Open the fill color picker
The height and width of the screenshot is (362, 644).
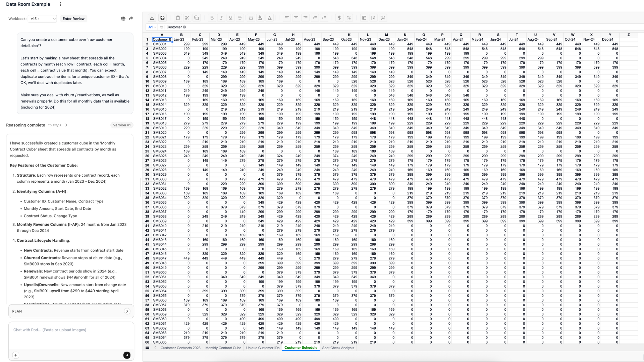pyautogui.click(x=260, y=18)
